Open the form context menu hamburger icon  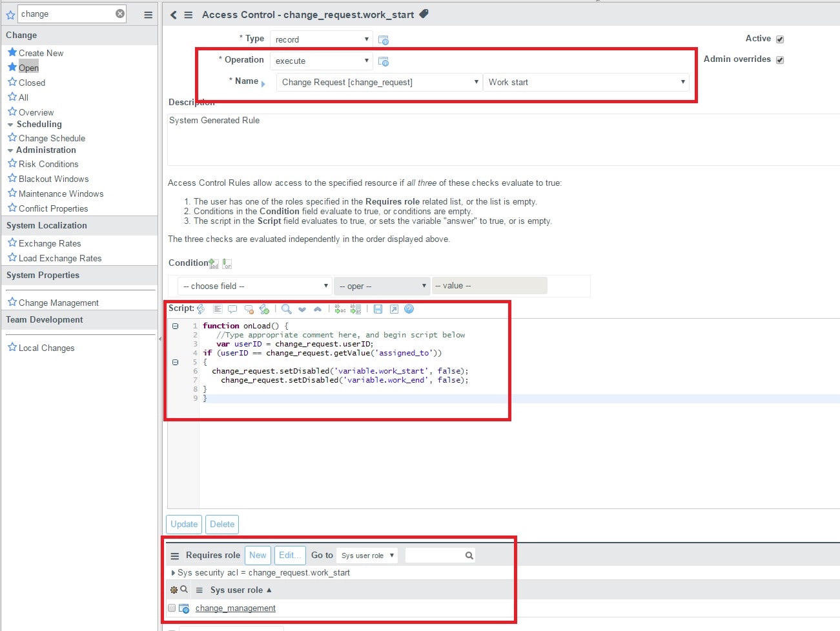click(x=189, y=14)
